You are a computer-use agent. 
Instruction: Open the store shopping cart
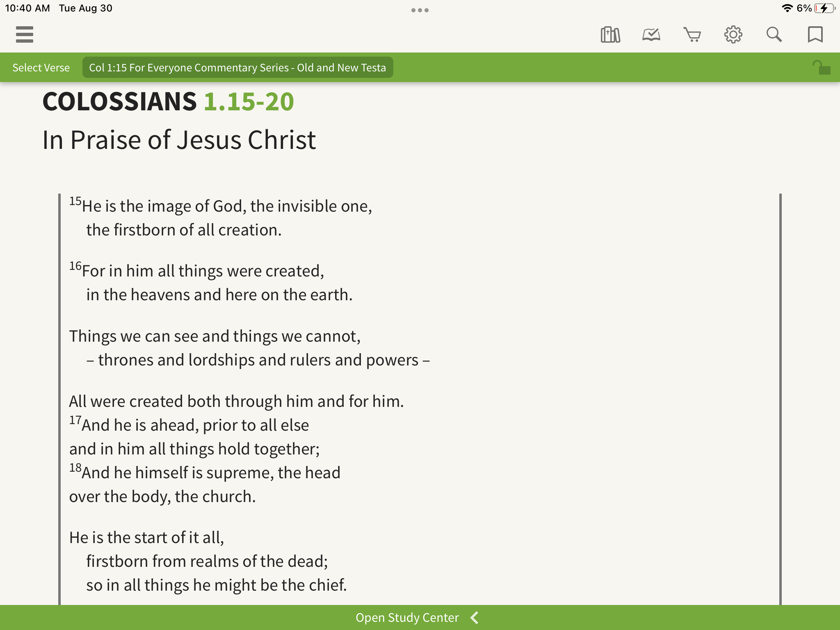pyautogui.click(x=692, y=34)
